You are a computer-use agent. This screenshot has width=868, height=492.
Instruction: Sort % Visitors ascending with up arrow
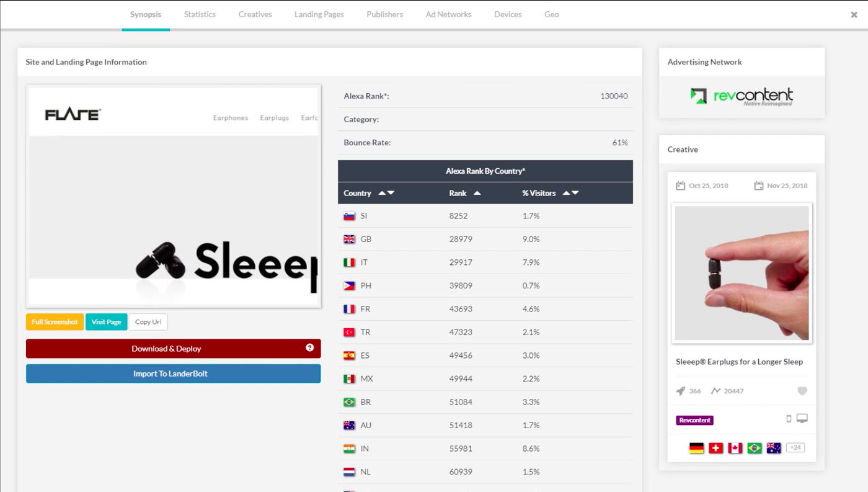click(566, 193)
